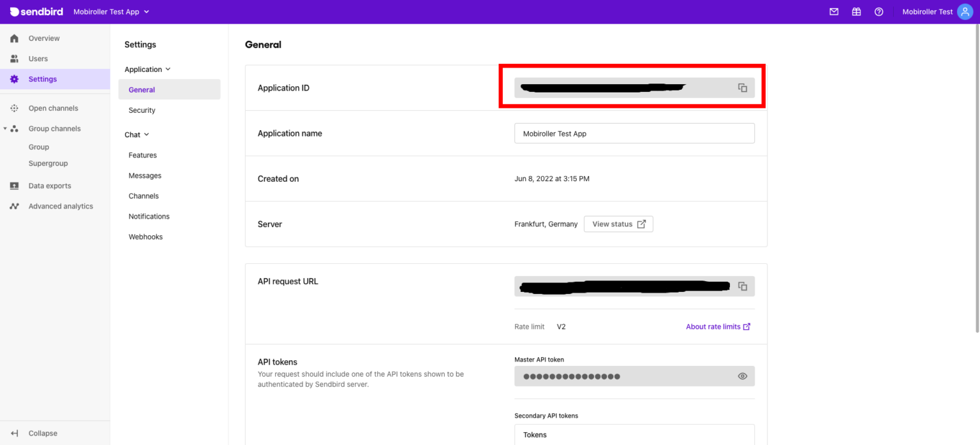980x445 pixels.
Task: Select Supergroup under Group channels
Action: pyautogui.click(x=48, y=163)
